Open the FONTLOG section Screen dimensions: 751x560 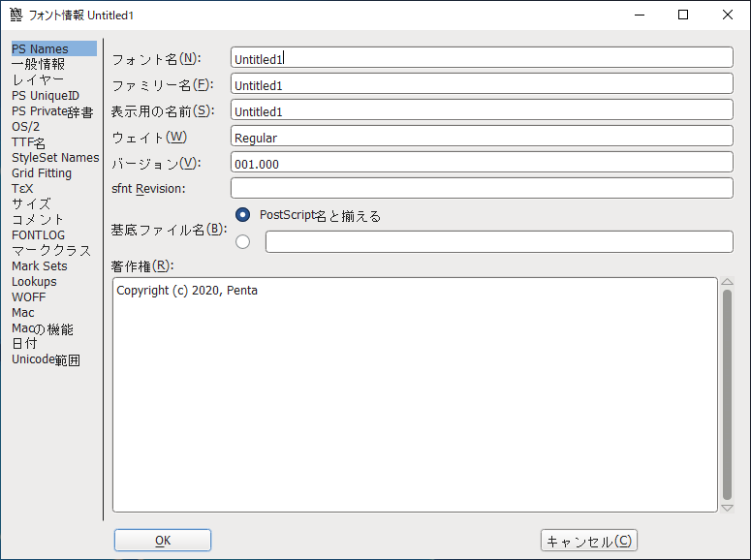point(39,234)
